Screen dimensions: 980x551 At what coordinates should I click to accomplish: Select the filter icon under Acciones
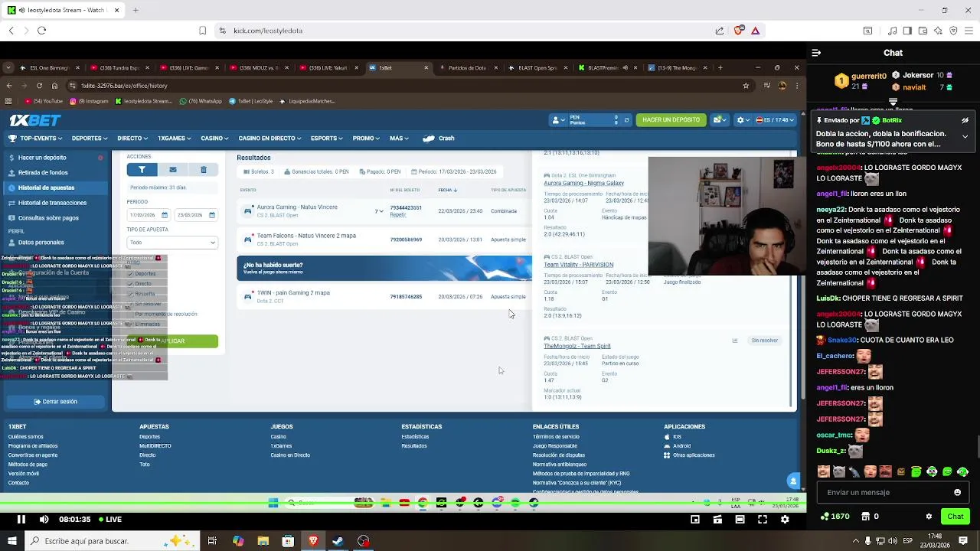[x=142, y=170]
